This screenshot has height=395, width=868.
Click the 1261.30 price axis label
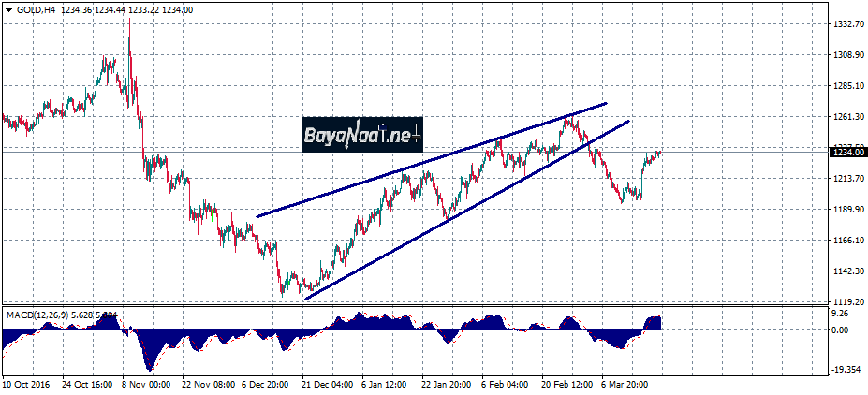[846, 117]
